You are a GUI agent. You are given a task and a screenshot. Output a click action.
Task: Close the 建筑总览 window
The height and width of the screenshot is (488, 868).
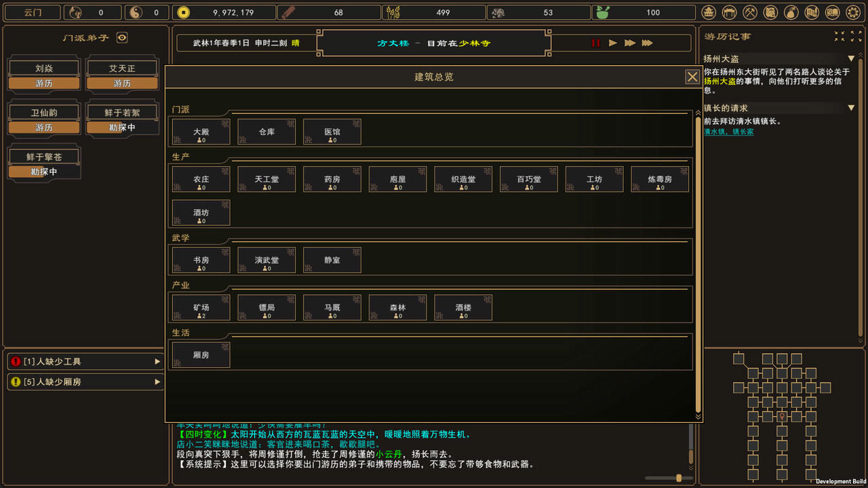click(692, 77)
